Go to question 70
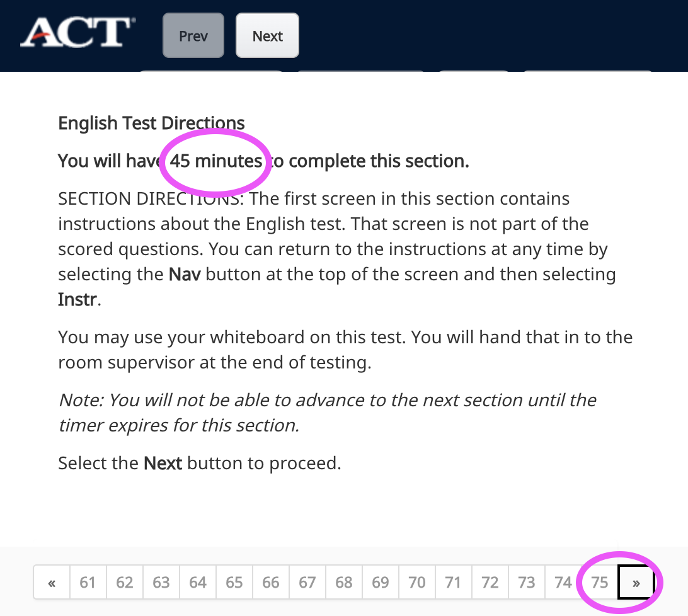Screen dimensions: 688x616 click(x=416, y=582)
